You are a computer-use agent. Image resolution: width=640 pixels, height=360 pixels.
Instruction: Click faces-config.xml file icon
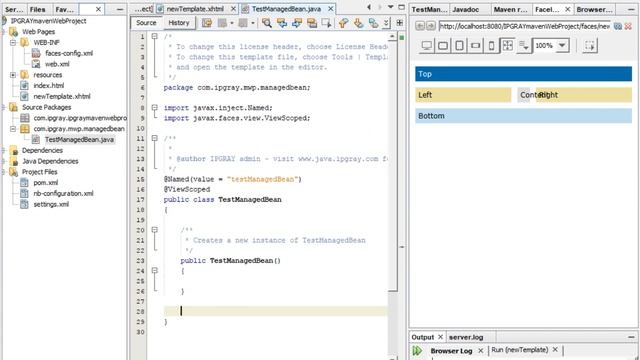(36, 53)
